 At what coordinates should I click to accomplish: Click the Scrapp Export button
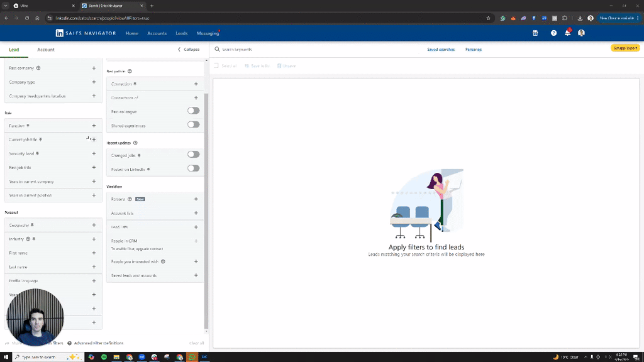625,47
